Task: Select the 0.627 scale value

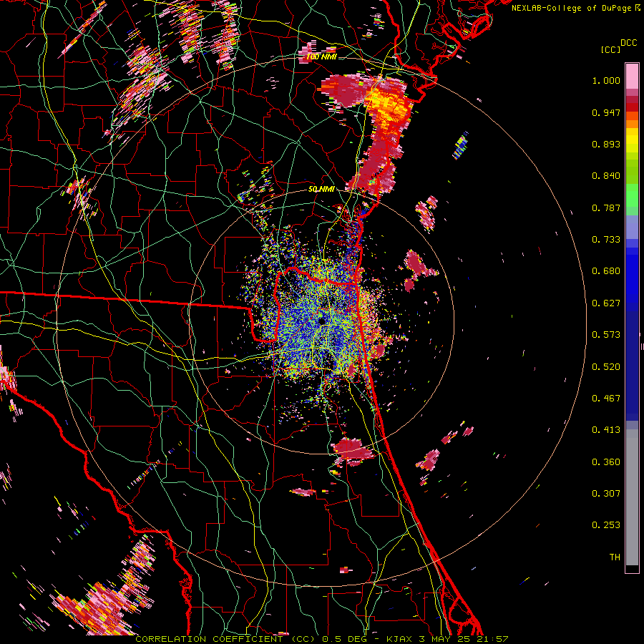Action: tap(606, 303)
